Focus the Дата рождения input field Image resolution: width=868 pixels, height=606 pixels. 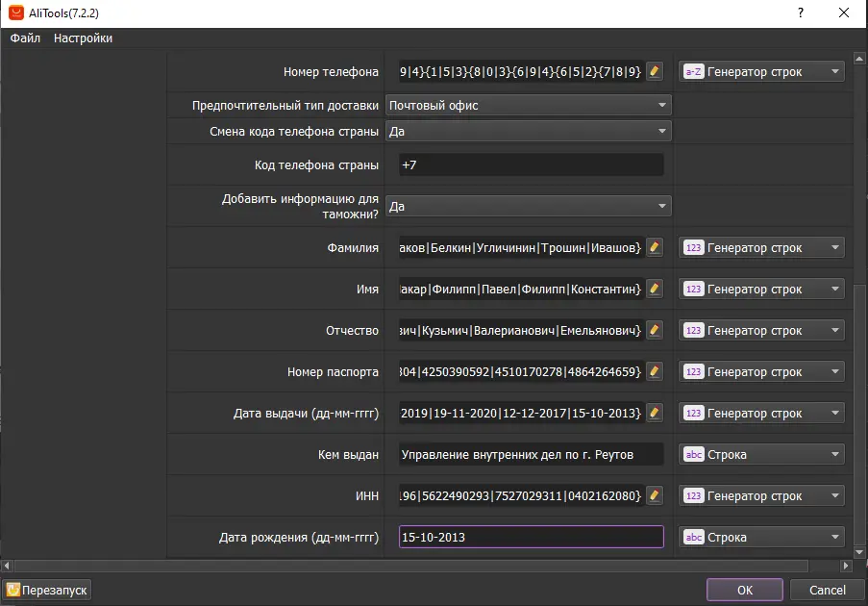(531, 537)
